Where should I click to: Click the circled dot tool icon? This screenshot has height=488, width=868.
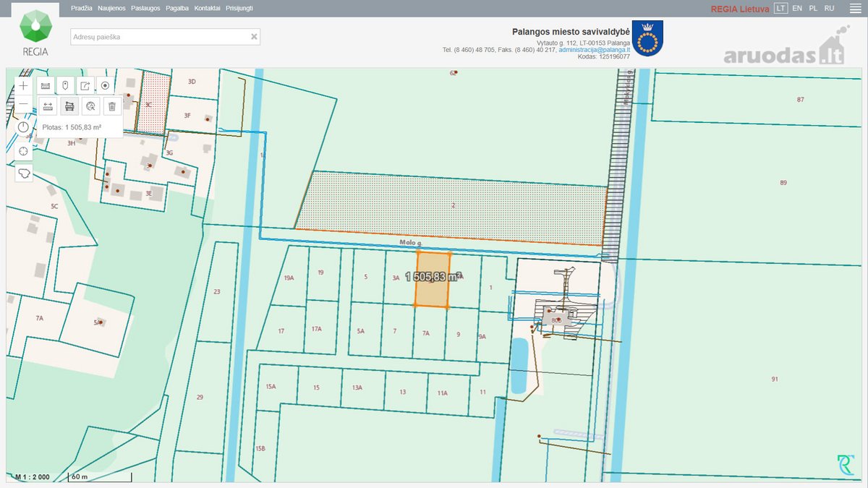[x=105, y=85]
